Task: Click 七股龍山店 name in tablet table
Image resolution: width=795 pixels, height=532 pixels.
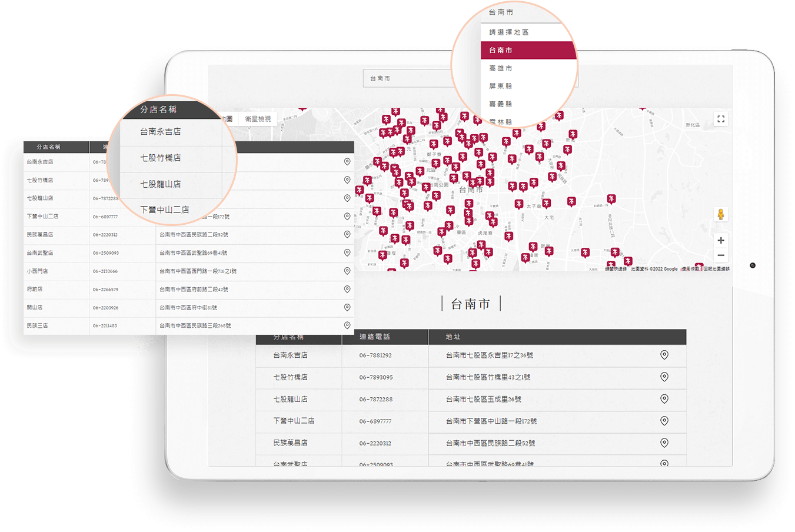Action: pos(290,399)
